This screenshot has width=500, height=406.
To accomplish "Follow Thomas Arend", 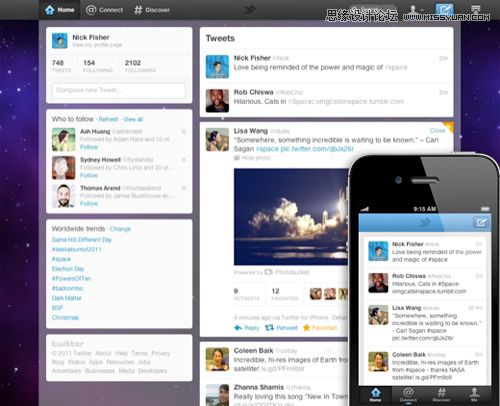I will coord(89,204).
